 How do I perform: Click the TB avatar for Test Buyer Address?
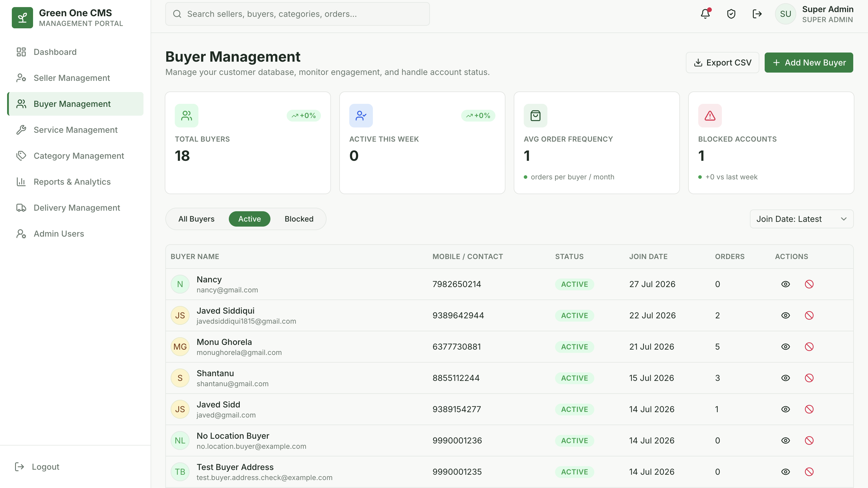tap(180, 472)
